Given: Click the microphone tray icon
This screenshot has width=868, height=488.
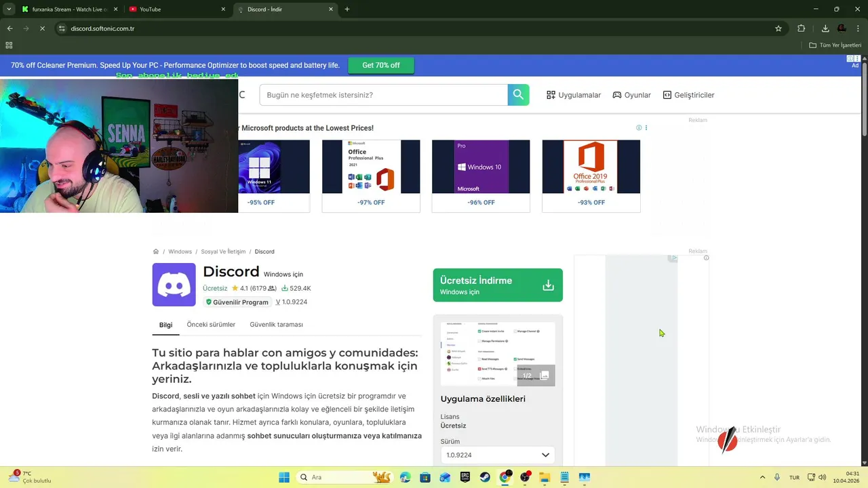Looking at the screenshot, I should coord(777,477).
